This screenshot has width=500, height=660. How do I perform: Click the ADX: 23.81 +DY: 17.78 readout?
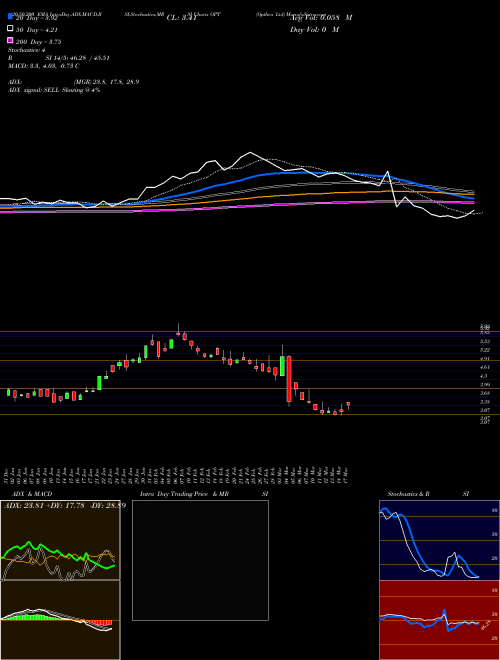tap(45, 505)
